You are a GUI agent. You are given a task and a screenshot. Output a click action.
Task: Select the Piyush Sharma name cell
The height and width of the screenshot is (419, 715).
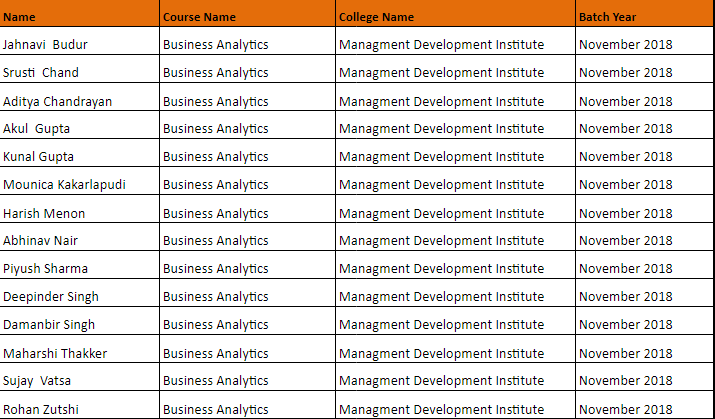tap(45, 268)
